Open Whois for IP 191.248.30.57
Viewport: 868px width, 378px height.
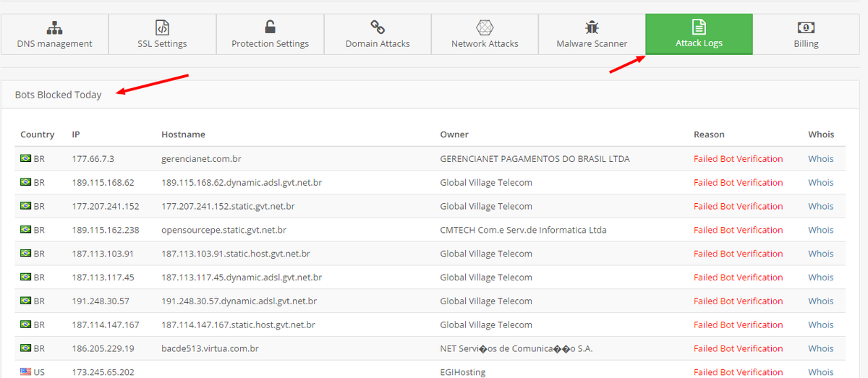pos(821,301)
